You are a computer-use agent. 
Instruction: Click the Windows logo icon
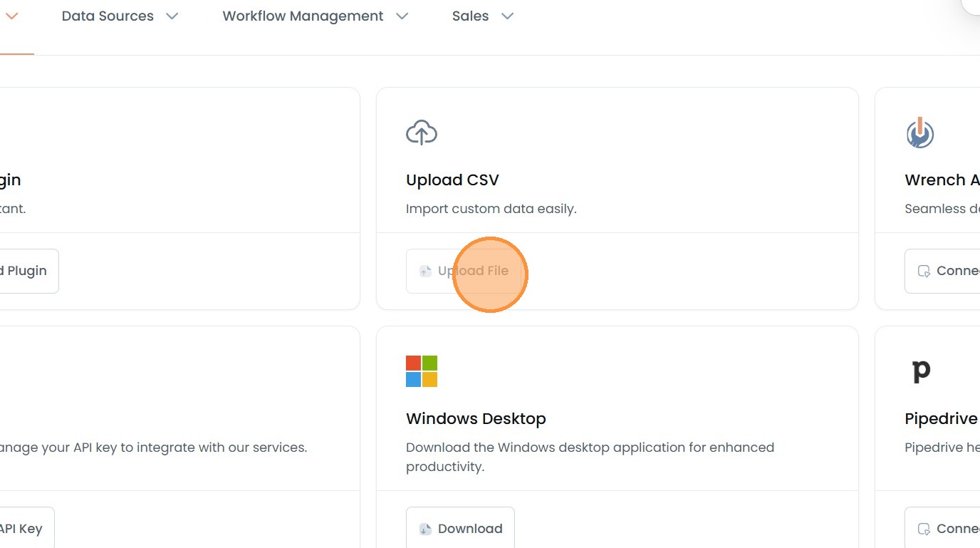point(422,371)
